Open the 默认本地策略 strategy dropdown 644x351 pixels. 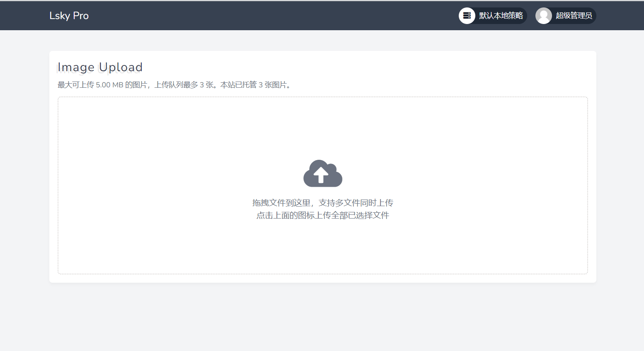coord(493,16)
